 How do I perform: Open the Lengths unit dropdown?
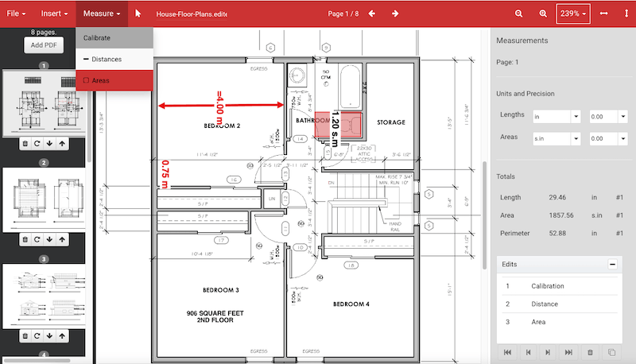(x=557, y=117)
